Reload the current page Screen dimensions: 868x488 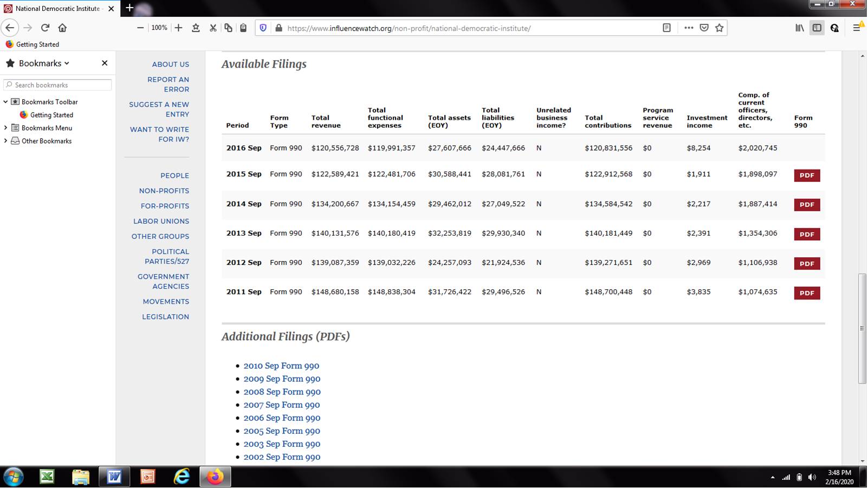click(x=46, y=28)
